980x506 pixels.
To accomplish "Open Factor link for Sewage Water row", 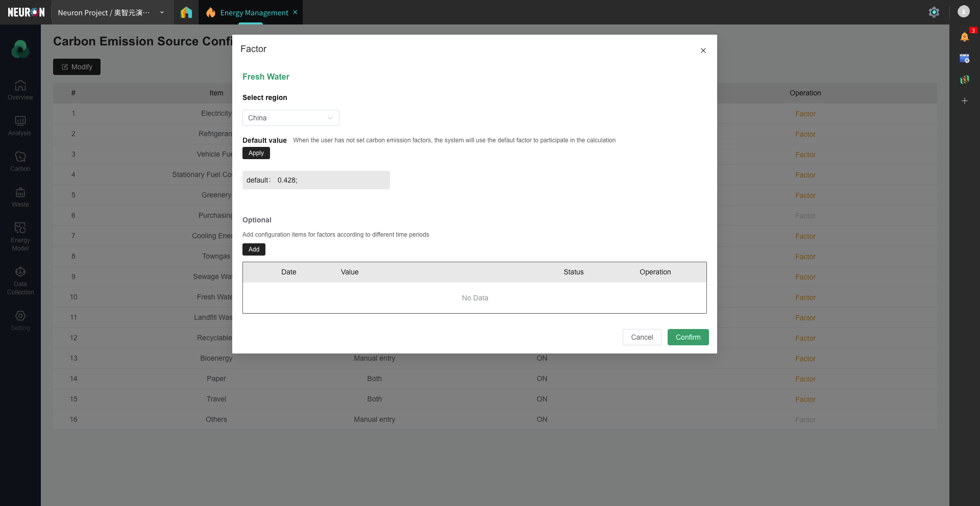I will pyautogui.click(x=805, y=277).
